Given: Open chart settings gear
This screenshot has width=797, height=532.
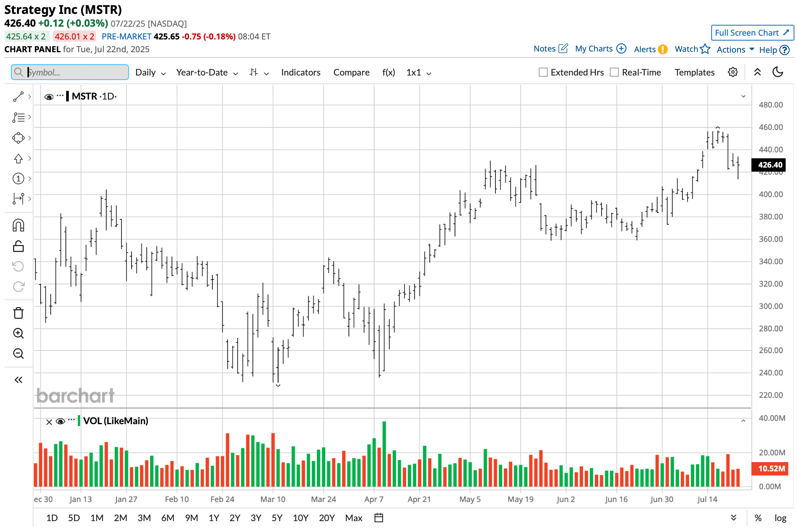Looking at the screenshot, I should [x=733, y=72].
